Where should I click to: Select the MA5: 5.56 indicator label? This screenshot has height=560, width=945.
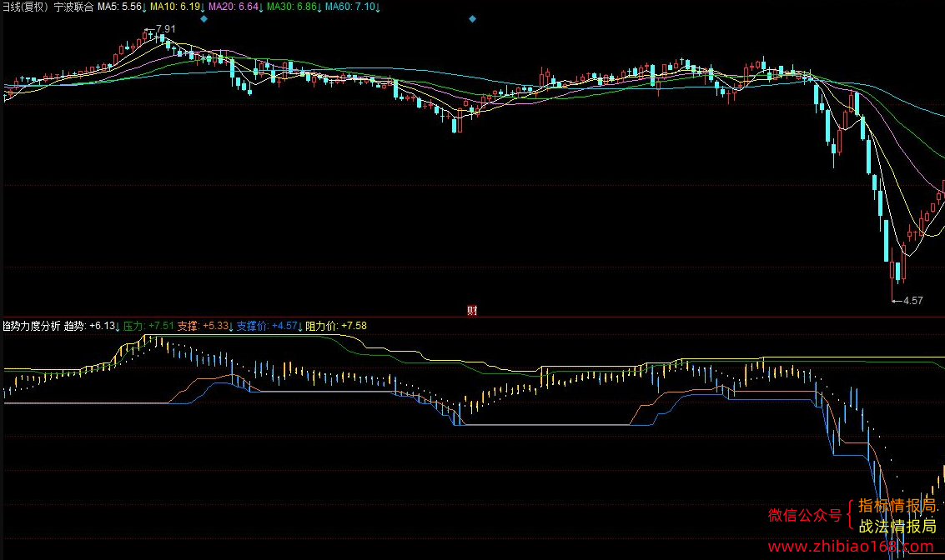pos(122,7)
